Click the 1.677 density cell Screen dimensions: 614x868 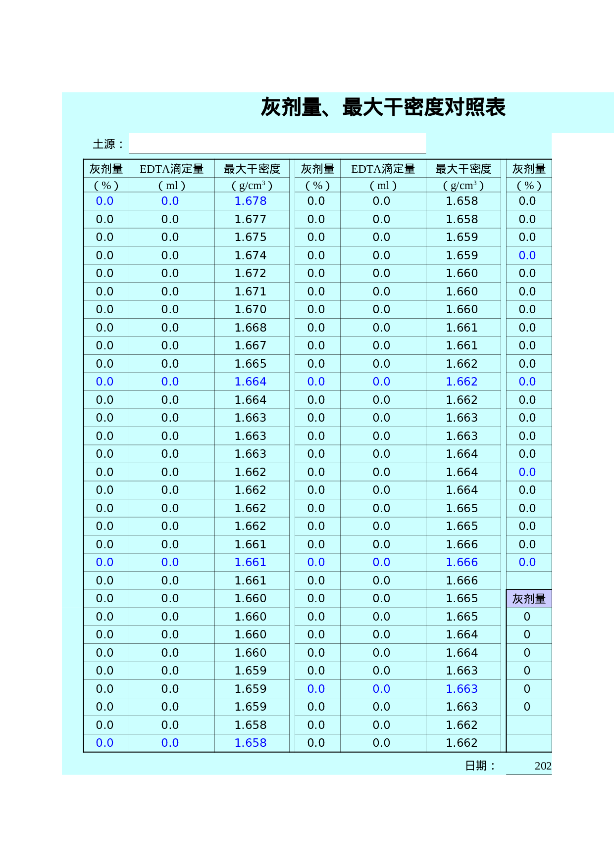click(252, 219)
